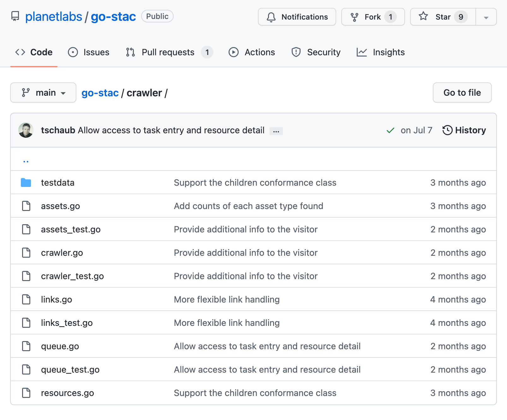Open testdata's 'Support the children conformance class' commit
Viewport: 507px width, 420px height.
(255, 183)
